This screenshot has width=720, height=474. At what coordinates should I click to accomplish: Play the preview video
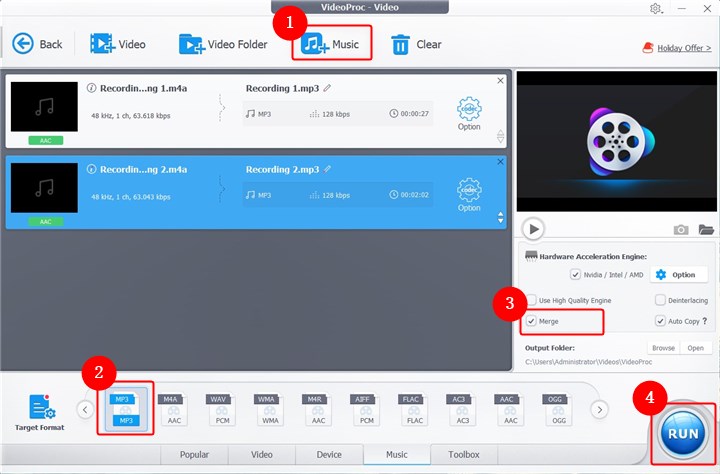[533, 229]
